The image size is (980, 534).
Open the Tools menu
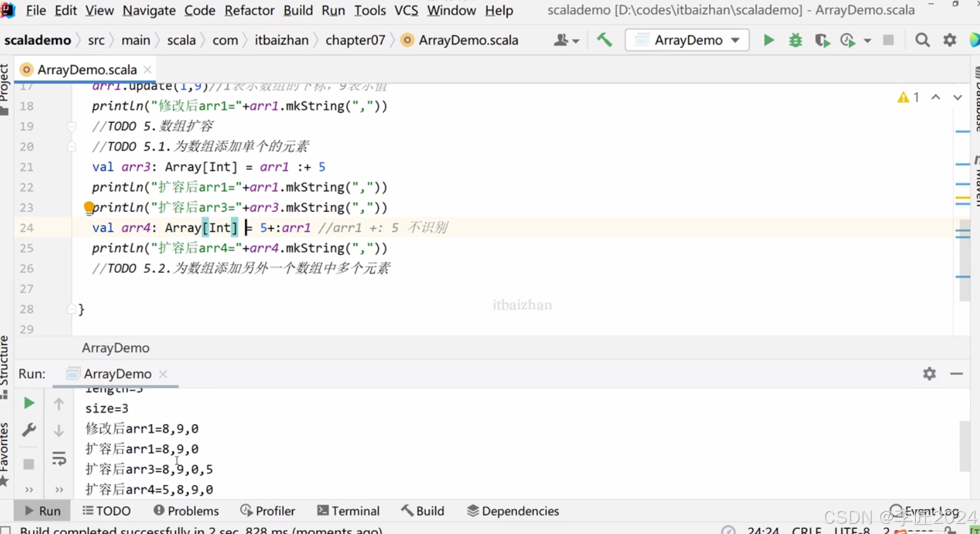coord(370,10)
